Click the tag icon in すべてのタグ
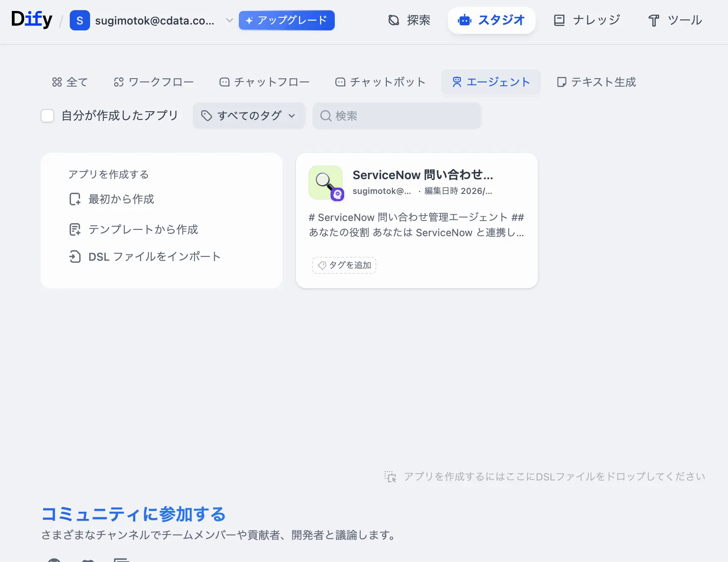The image size is (728, 562). (x=206, y=116)
